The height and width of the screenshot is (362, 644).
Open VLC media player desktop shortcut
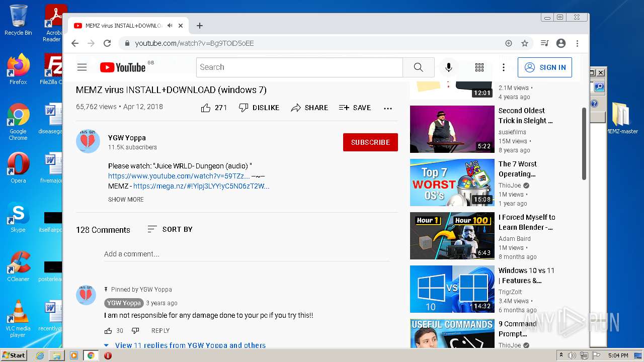point(18,319)
